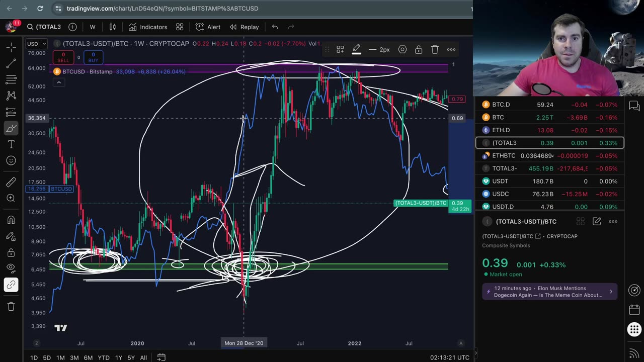
Task: Add a symbol to compare with plus icon
Action: 72,27
